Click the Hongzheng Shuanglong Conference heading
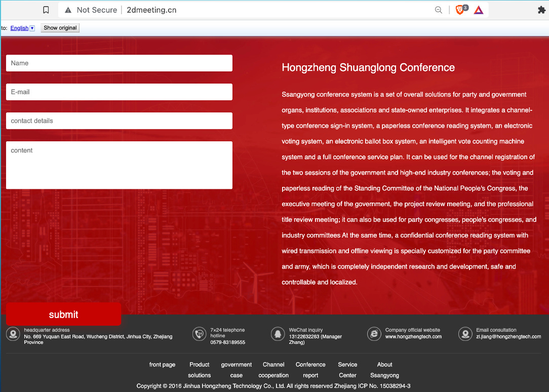Screen dimensions: 549x392 [368, 67]
